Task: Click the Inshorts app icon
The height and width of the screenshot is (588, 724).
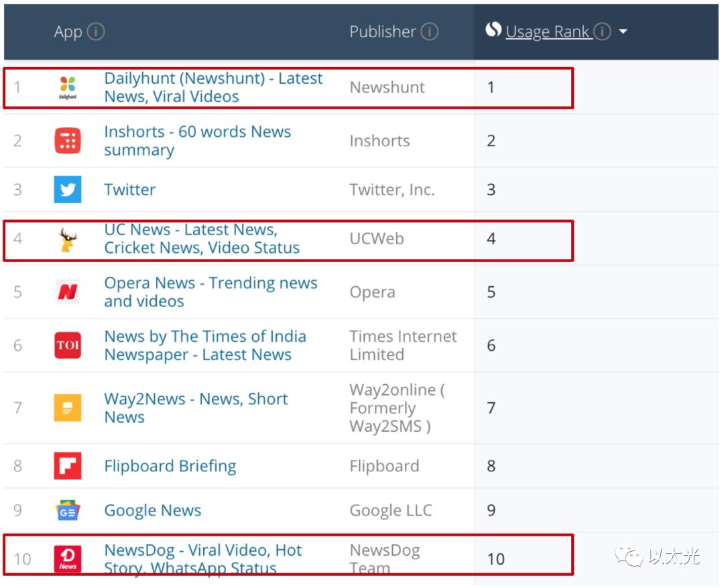Action: point(68,140)
